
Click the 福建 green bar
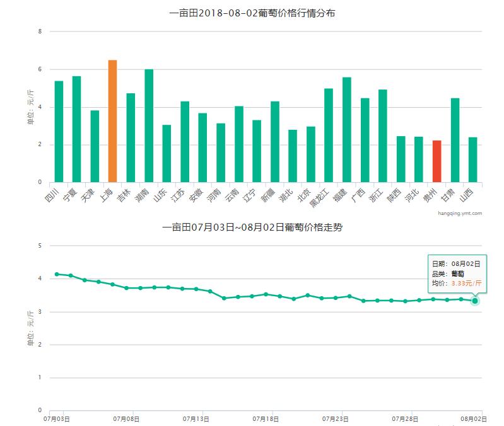pyautogui.click(x=347, y=130)
